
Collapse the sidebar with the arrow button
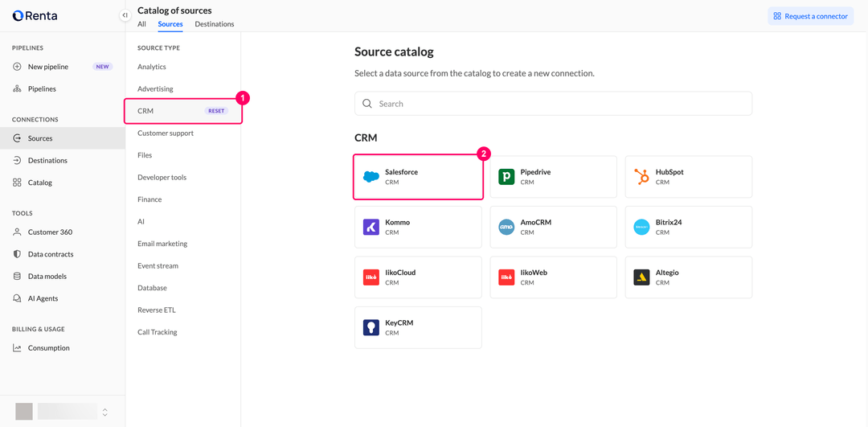click(x=125, y=15)
